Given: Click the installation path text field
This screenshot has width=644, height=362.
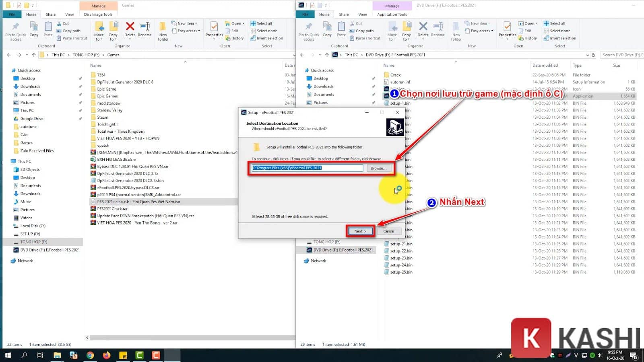Looking at the screenshot, I should point(307,168).
